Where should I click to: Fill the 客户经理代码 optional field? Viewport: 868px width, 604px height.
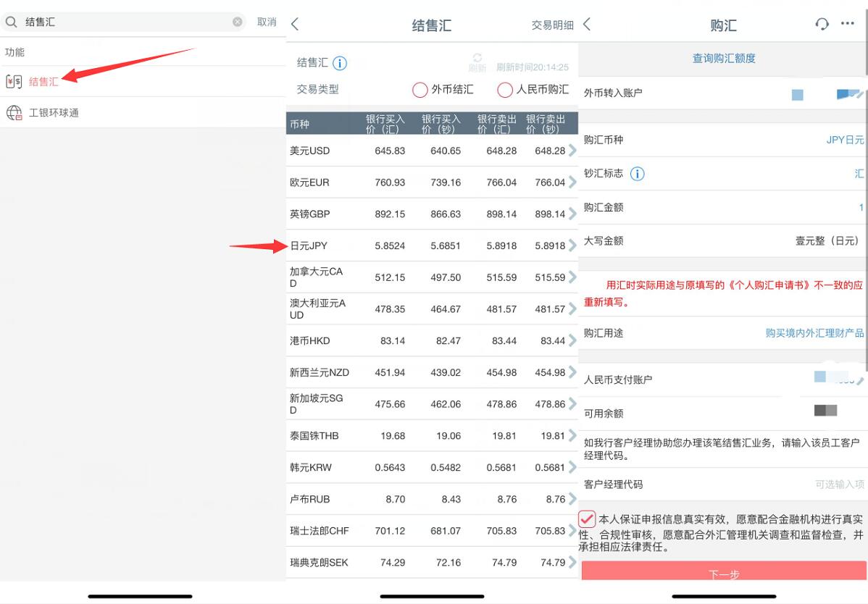tap(723, 485)
